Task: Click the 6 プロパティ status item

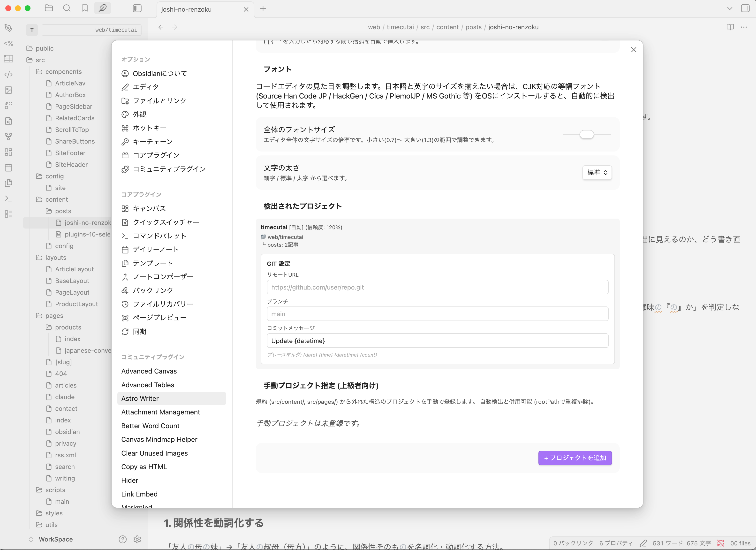Action: point(616,543)
